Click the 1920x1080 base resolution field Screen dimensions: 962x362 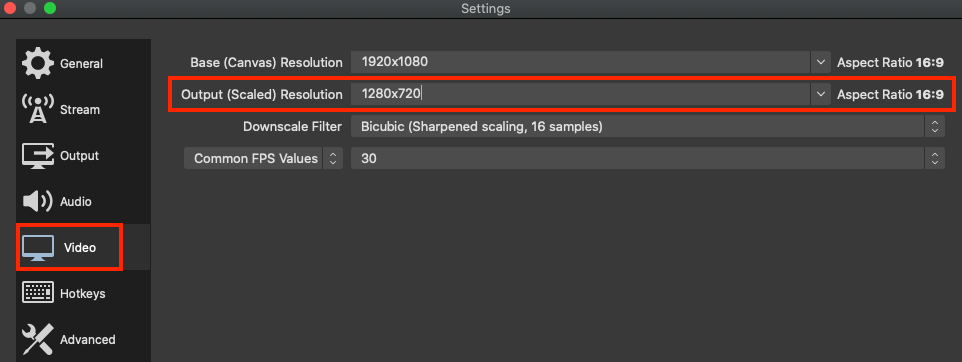tap(581, 62)
